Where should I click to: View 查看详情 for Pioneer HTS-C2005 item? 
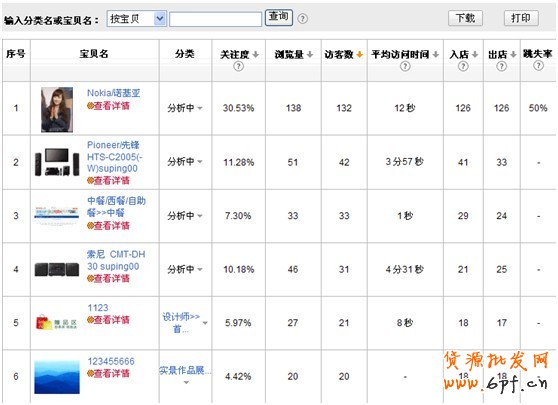pos(109,180)
